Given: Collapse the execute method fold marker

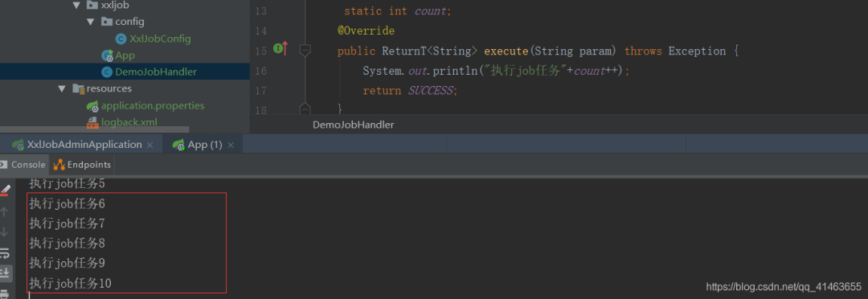Looking at the screenshot, I should click(x=305, y=51).
